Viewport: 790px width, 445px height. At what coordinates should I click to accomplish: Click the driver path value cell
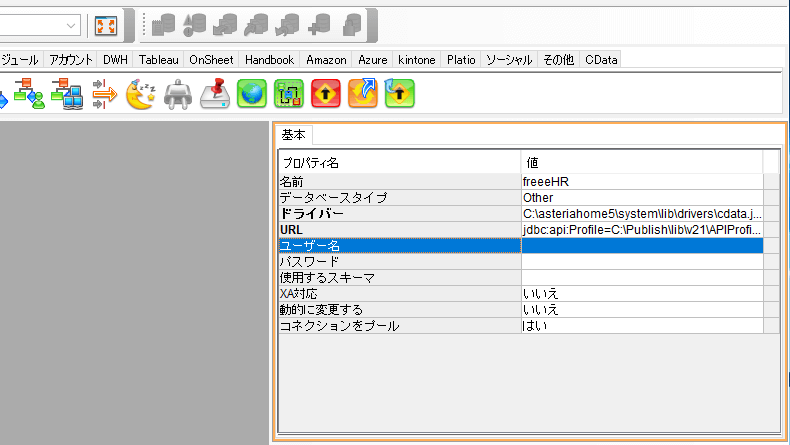click(x=642, y=214)
